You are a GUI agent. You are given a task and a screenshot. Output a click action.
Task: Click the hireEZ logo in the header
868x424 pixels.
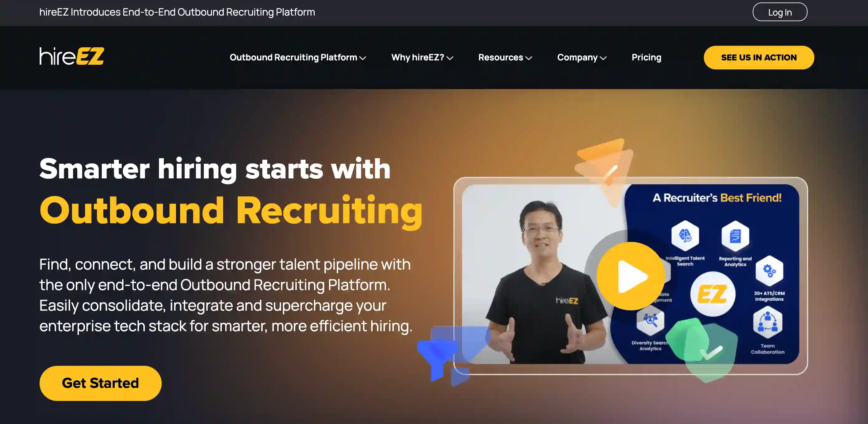71,56
